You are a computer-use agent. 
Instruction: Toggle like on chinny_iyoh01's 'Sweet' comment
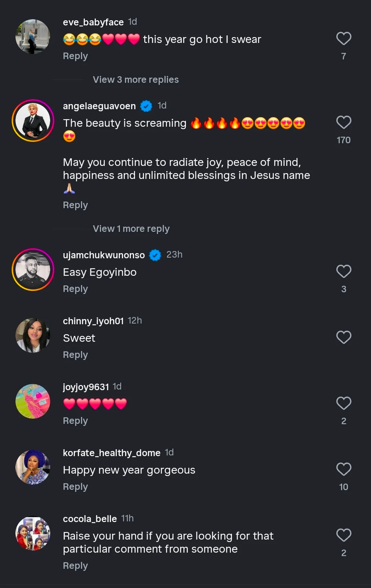click(x=344, y=337)
